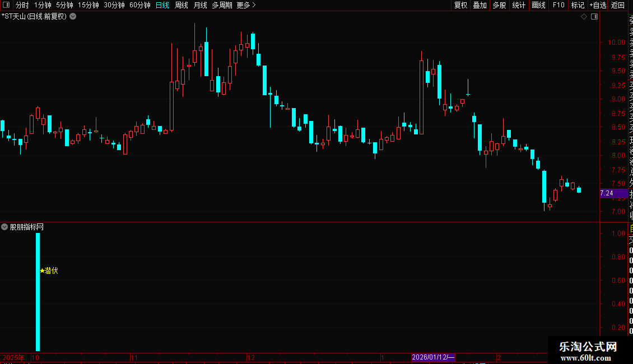The image size is (633, 364).
Task: Select the 5分钟 period
Action: [64, 5]
